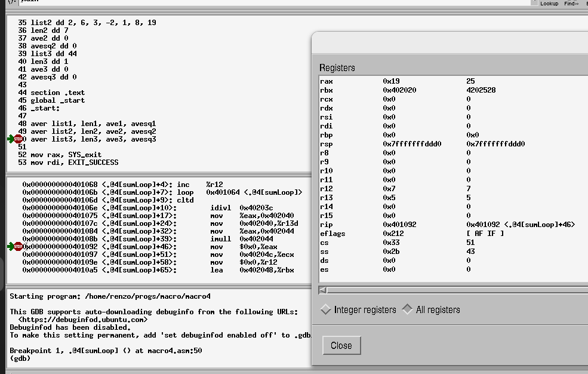
Task: Select the r11 register row
Action: coord(454,180)
